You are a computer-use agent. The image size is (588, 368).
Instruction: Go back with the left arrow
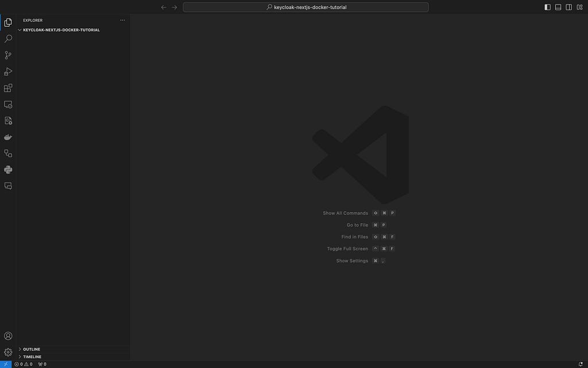click(x=164, y=7)
